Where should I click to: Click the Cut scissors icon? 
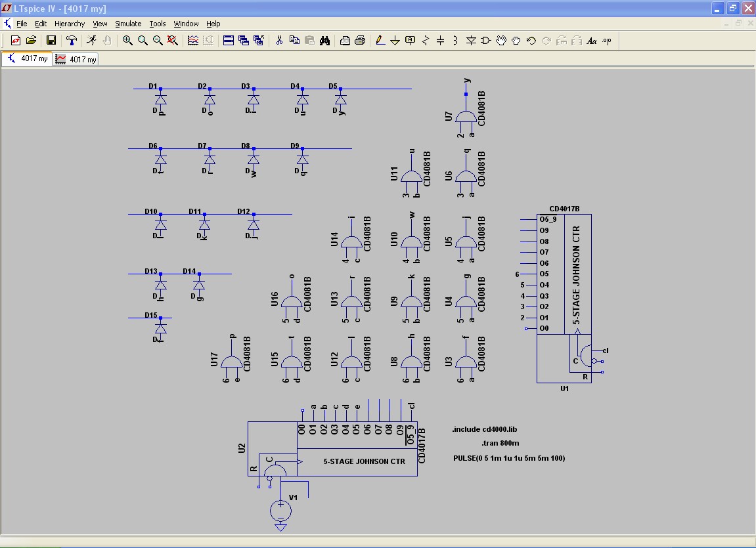coord(279,41)
